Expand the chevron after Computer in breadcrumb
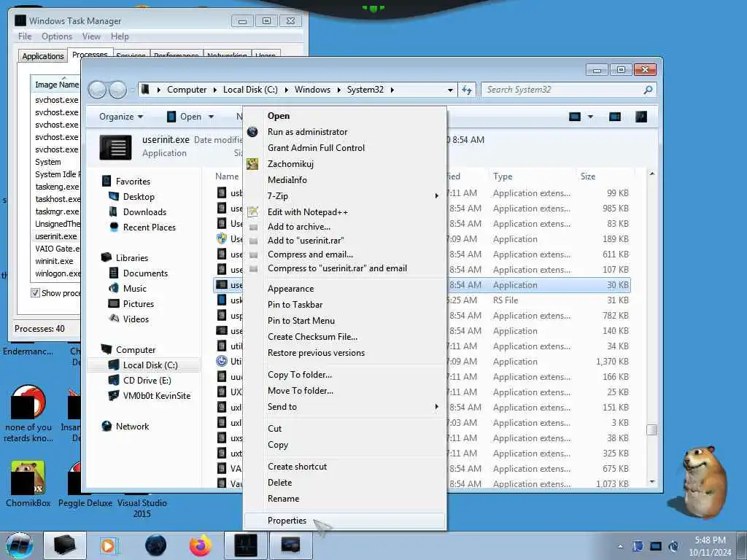This screenshot has height=560, width=747. [x=215, y=90]
